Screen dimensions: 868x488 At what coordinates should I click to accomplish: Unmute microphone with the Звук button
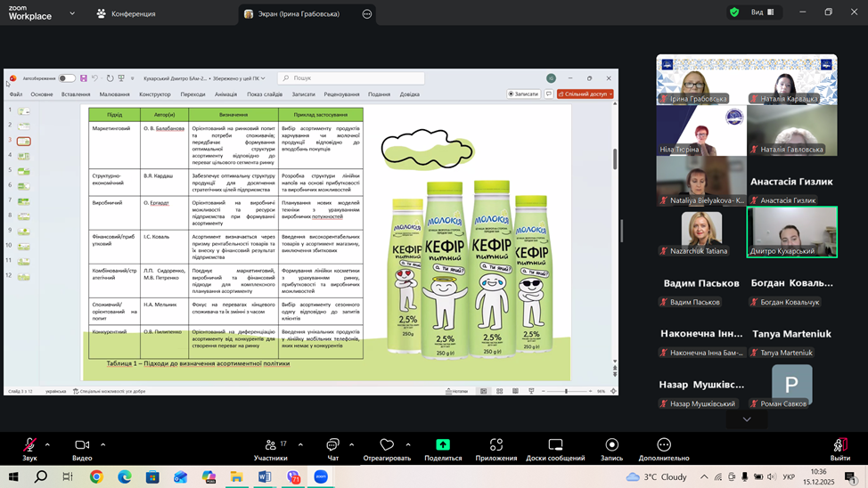click(29, 445)
